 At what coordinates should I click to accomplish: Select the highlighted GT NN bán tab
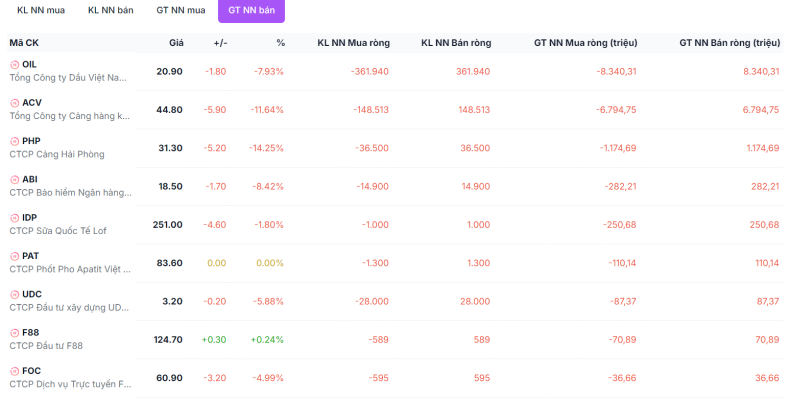251,10
